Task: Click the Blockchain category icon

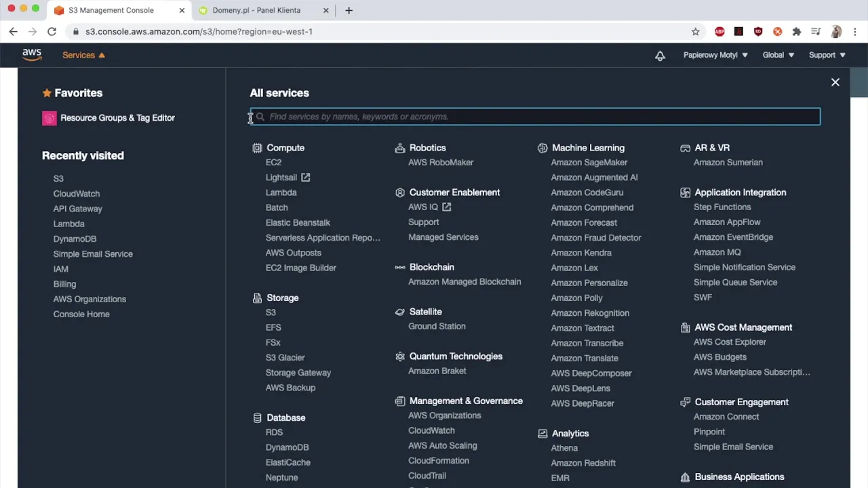Action: [x=400, y=267]
